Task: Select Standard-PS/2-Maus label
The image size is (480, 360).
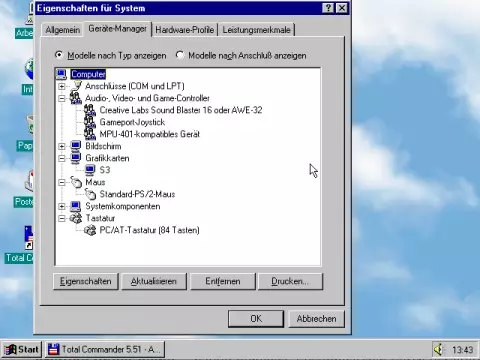Action: tap(137, 194)
